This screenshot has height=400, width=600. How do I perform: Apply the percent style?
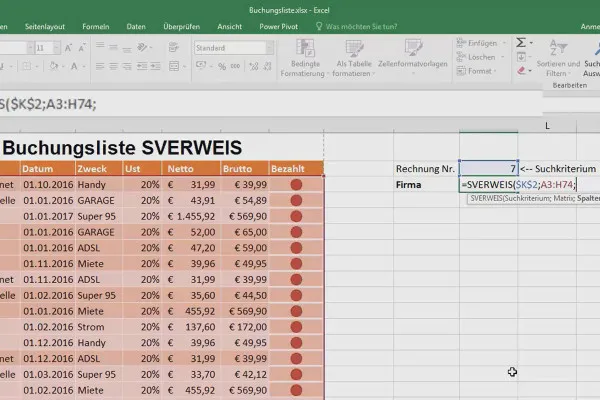pos(222,66)
